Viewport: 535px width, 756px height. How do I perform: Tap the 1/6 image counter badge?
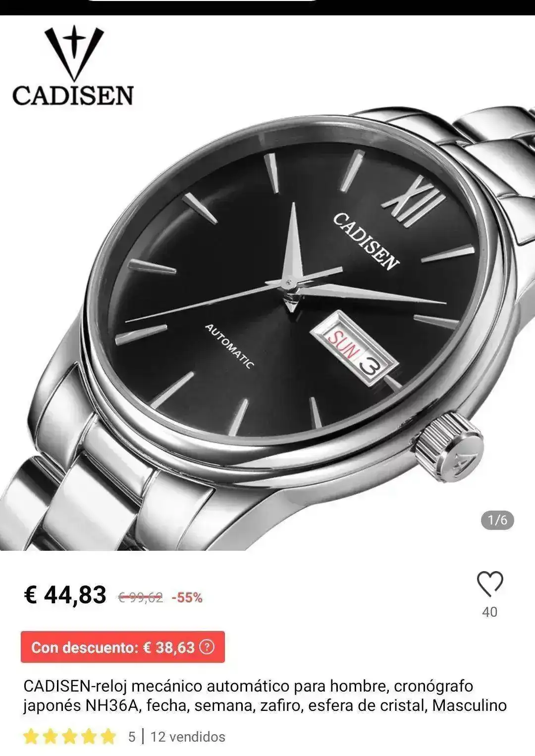point(497,520)
